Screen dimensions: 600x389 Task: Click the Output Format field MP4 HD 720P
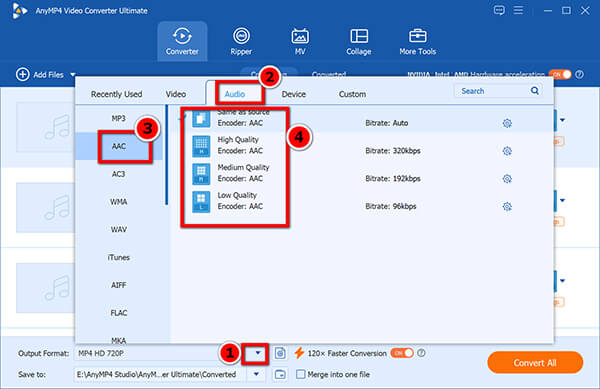161,353
